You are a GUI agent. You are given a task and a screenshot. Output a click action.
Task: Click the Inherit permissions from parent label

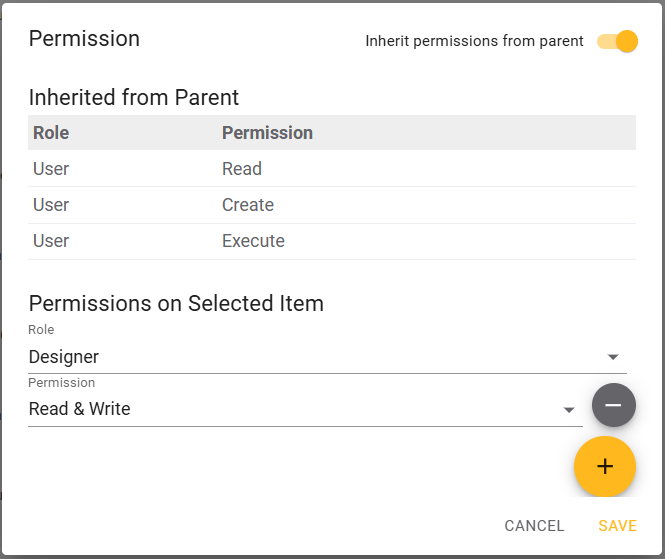pyautogui.click(x=474, y=41)
